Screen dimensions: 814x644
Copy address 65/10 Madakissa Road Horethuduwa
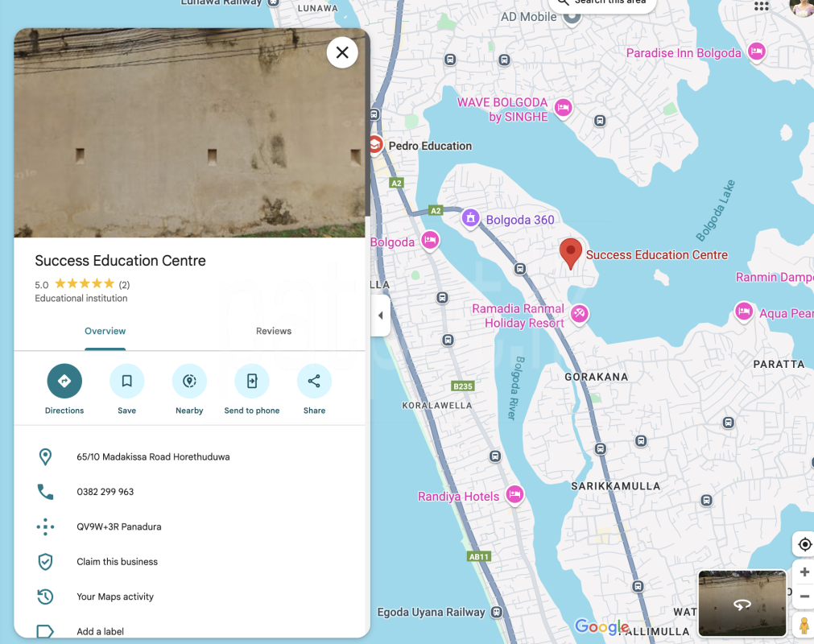pyautogui.click(x=153, y=456)
